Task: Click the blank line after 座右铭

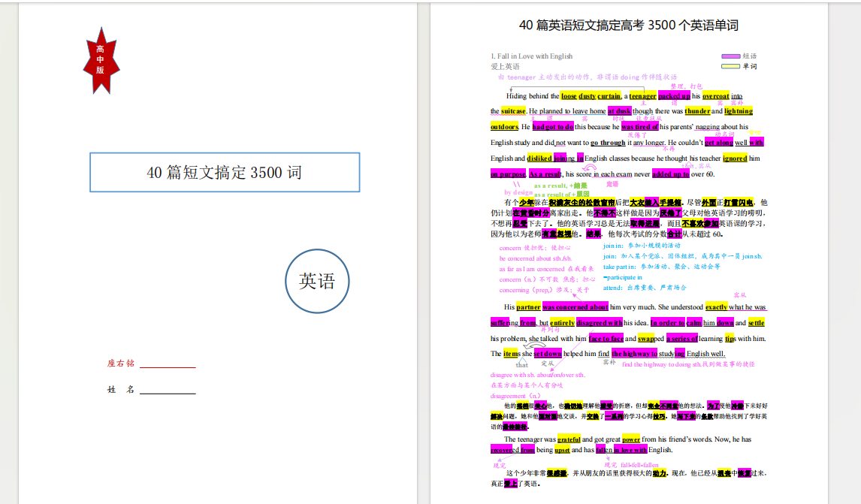Action: point(168,367)
